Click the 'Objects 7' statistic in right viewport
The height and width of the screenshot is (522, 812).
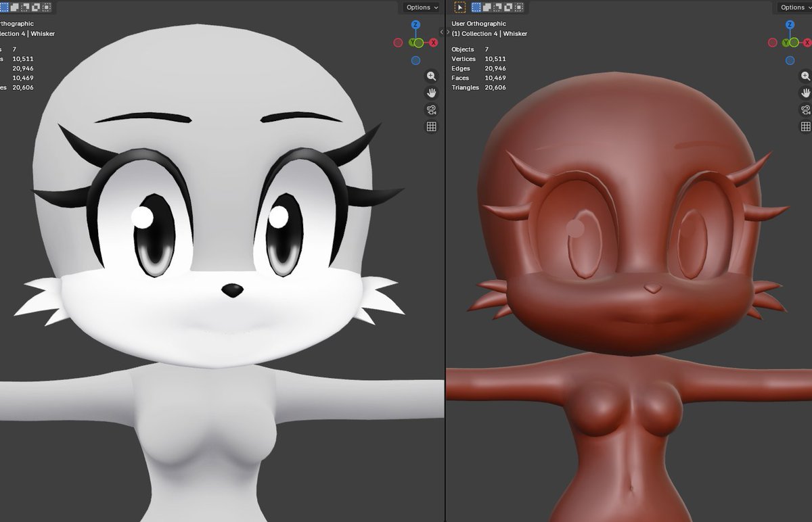[x=470, y=49]
